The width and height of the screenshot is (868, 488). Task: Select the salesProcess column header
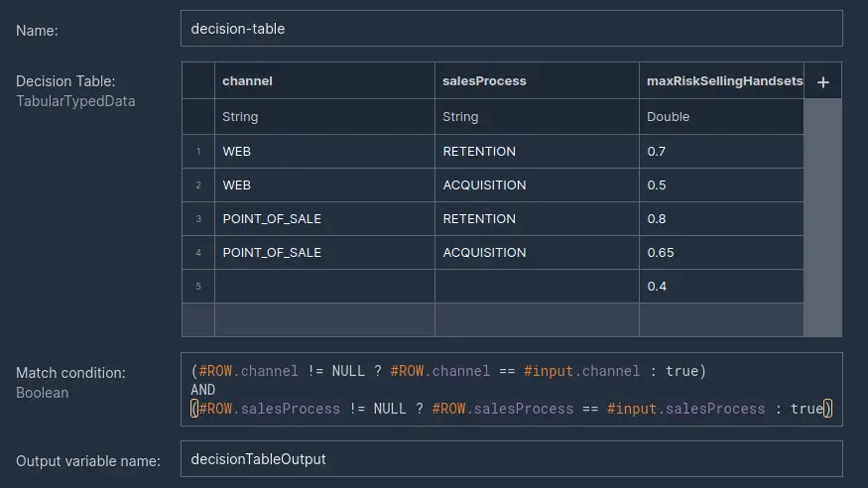537,80
